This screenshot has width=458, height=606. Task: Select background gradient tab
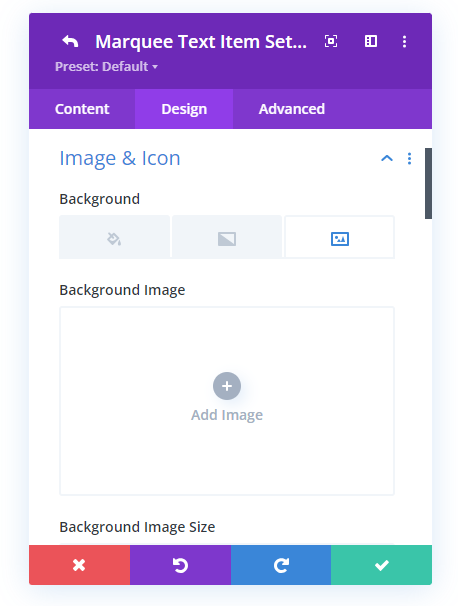click(227, 237)
